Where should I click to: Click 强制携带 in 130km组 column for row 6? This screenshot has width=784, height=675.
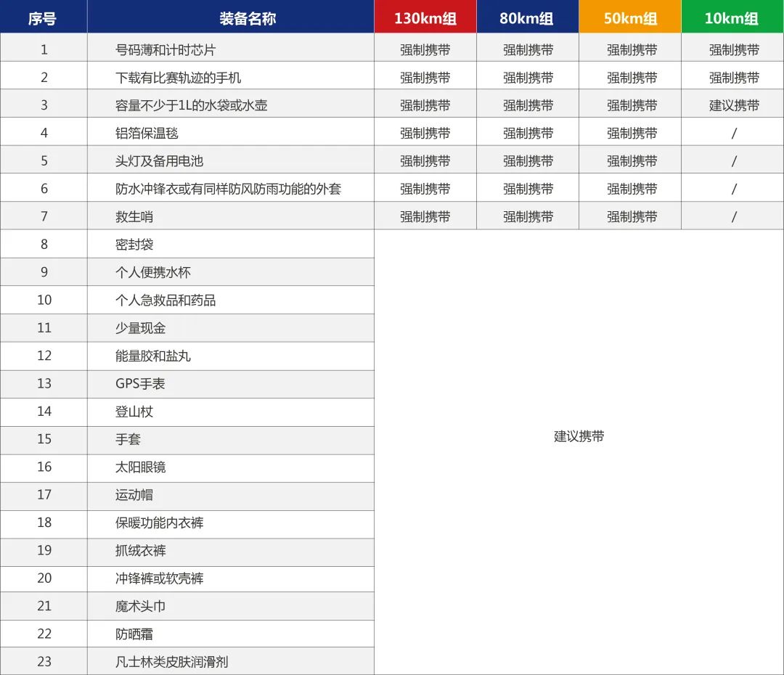click(425, 189)
